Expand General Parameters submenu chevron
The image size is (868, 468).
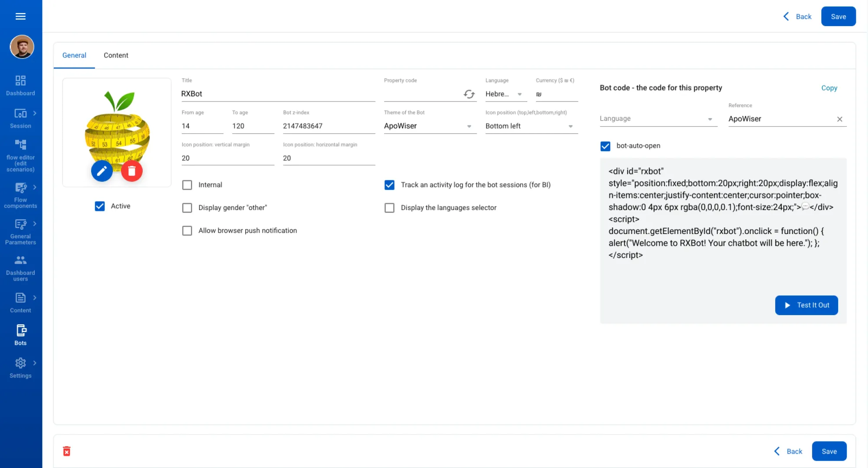(35, 224)
